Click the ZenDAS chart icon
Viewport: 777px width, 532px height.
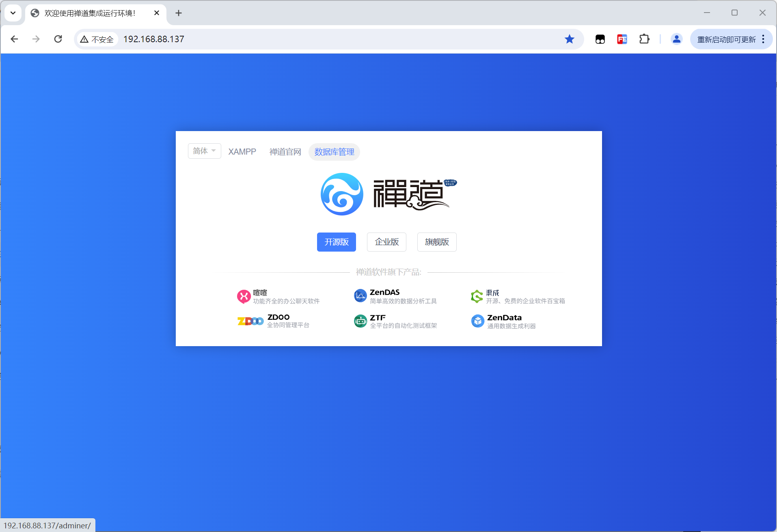[360, 296]
